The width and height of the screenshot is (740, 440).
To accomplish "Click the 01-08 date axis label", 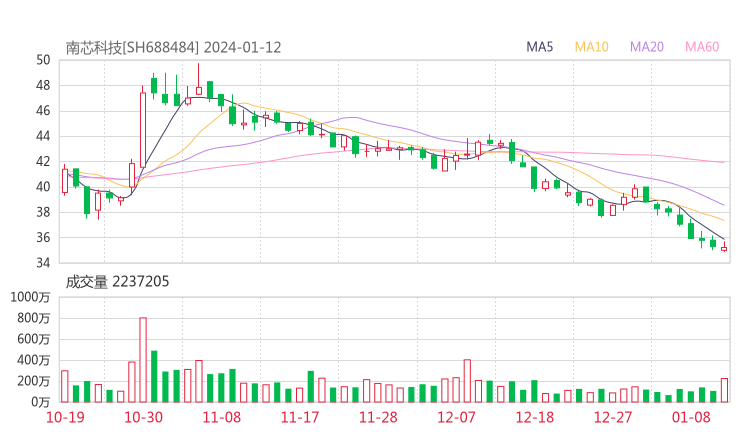I will pyautogui.click(x=691, y=417).
